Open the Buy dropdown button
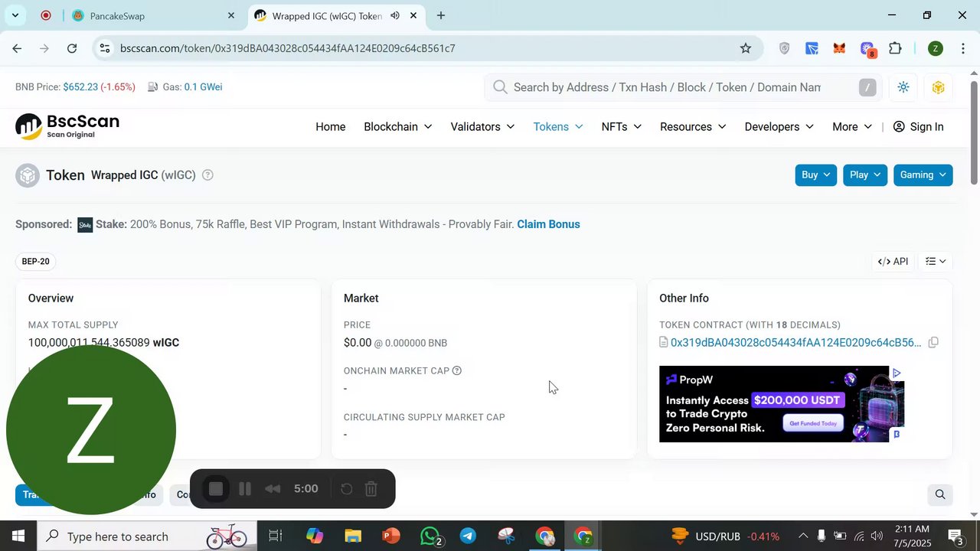Image resolution: width=980 pixels, height=551 pixels. coord(816,175)
